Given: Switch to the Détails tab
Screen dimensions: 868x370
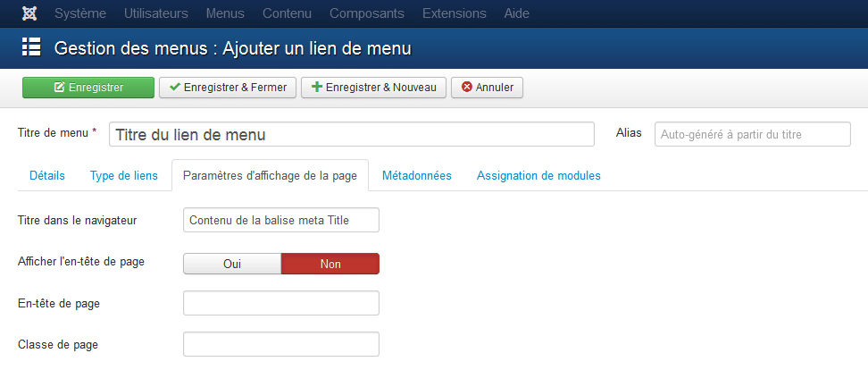Looking at the screenshot, I should (47, 176).
